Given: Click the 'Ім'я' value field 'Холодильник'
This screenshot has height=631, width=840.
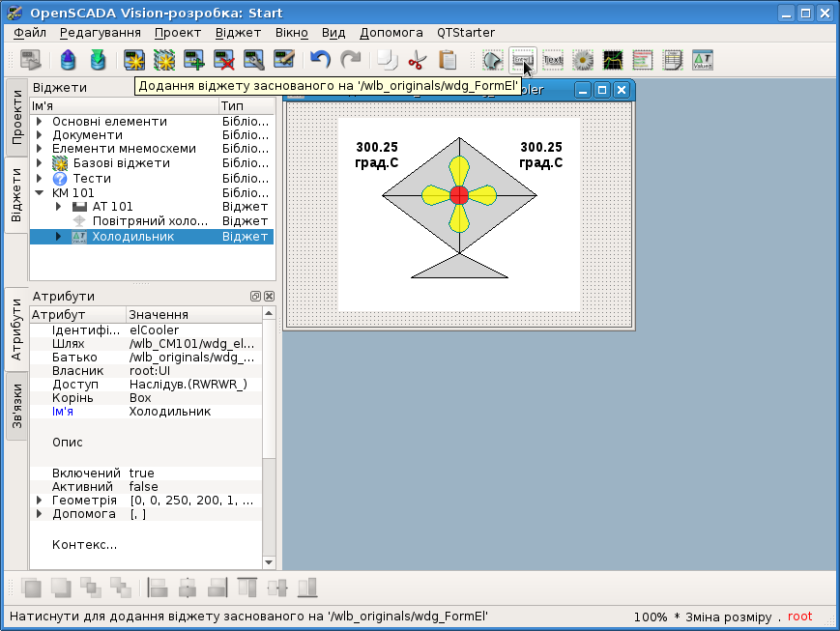Looking at the screenshot, I should pyautogui.click(x=170, y=412).
